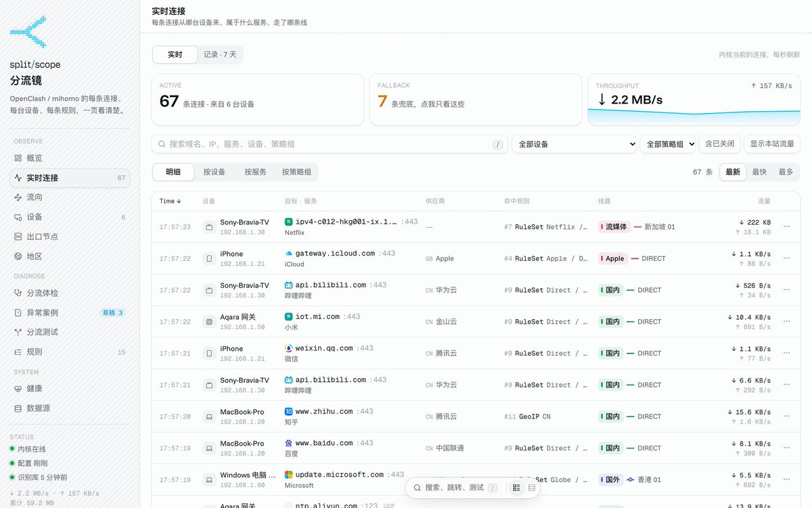The image size is (812, 508).
Task: Open row menu for gateway.icloud.com
Action: click(x=786, y=259)
